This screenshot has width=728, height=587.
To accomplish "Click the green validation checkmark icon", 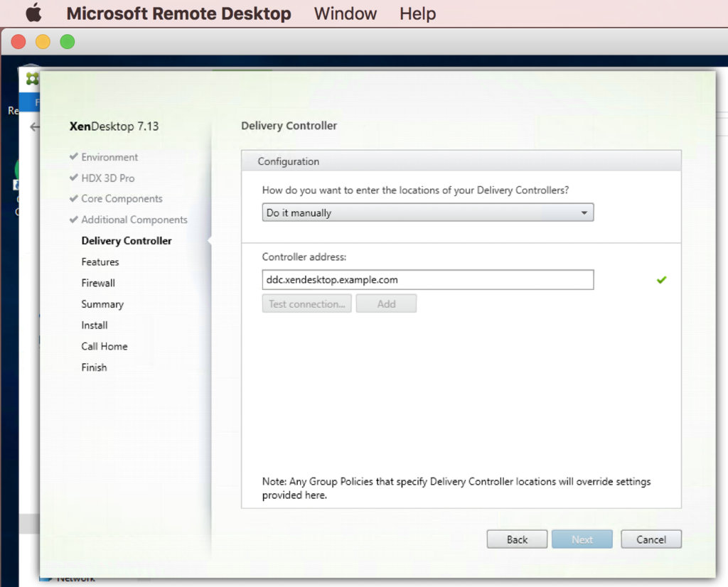I will pyautogui.click(x=662, y=280).
